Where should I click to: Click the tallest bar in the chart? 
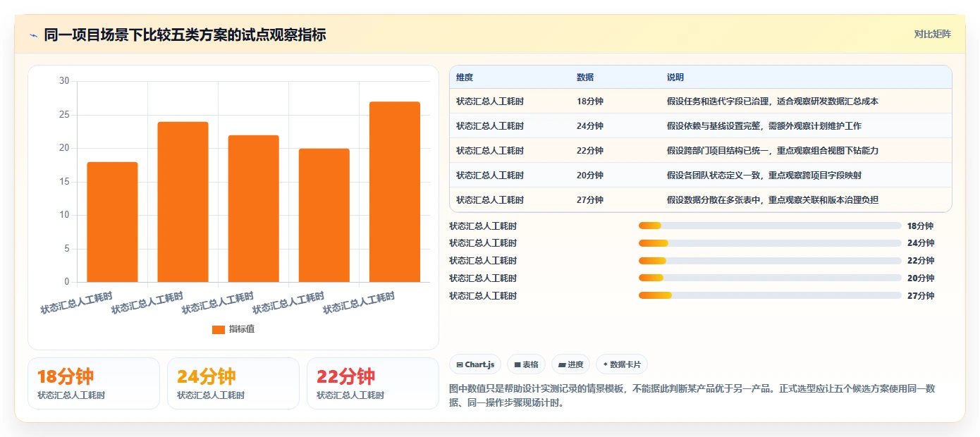pos(395,192)
